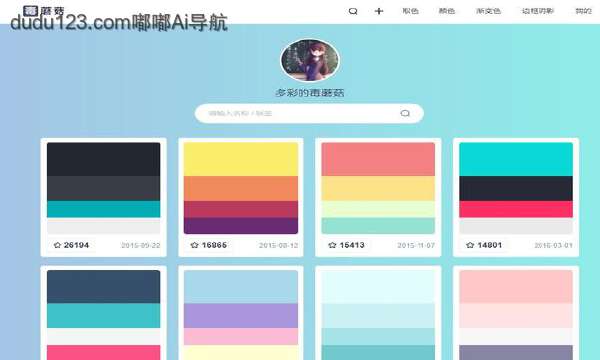Click the star icon beside 26194
The image size is (600, 360).
click(57, 245)
